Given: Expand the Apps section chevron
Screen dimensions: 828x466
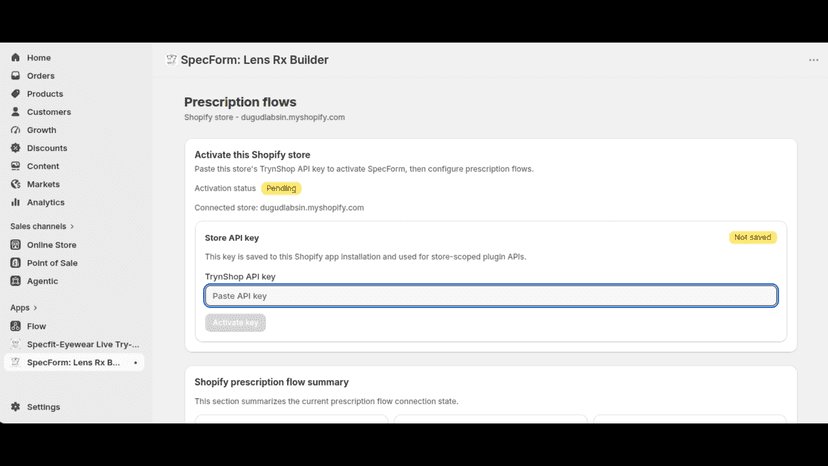Looking at the screenshot, I should [35, 308].
